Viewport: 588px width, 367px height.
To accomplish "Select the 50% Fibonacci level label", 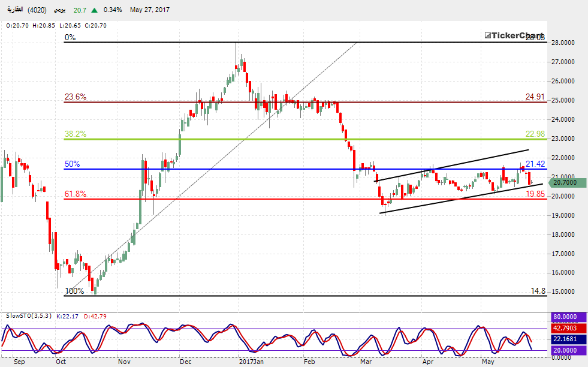I will (x=72, y=164).
